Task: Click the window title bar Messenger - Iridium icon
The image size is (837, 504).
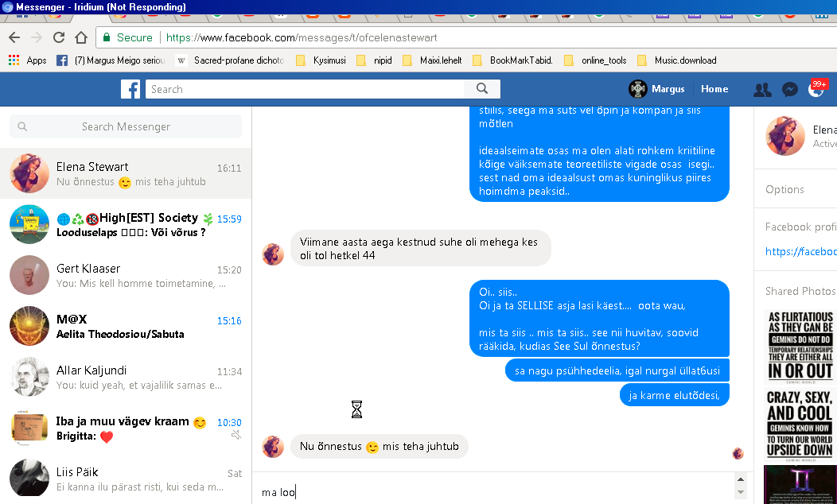Action: coord(7,7)
